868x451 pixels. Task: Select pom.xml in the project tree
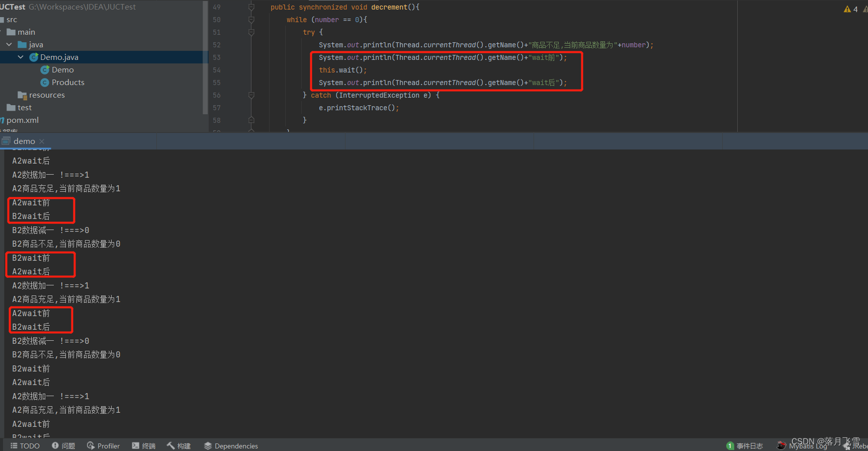tap(22, 120)
